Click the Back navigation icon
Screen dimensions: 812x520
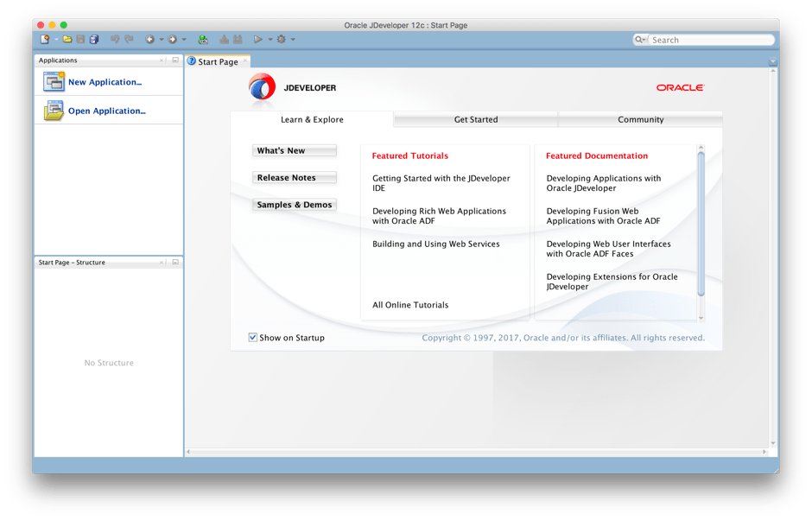point(149,40)
